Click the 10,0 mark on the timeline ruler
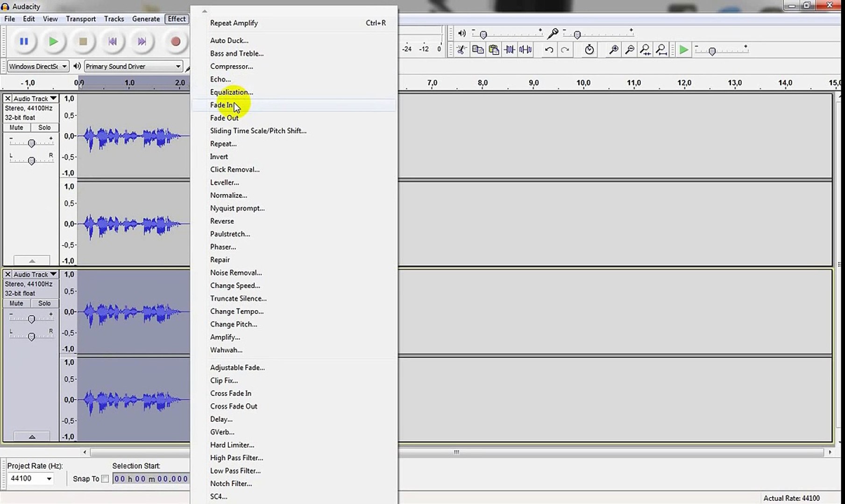This screenshot has width=845, height=504. [583, 83]
